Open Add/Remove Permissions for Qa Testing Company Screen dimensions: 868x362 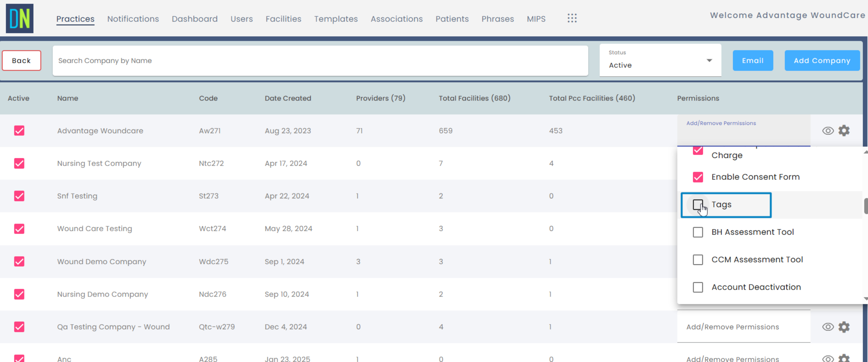pos(732,326)
